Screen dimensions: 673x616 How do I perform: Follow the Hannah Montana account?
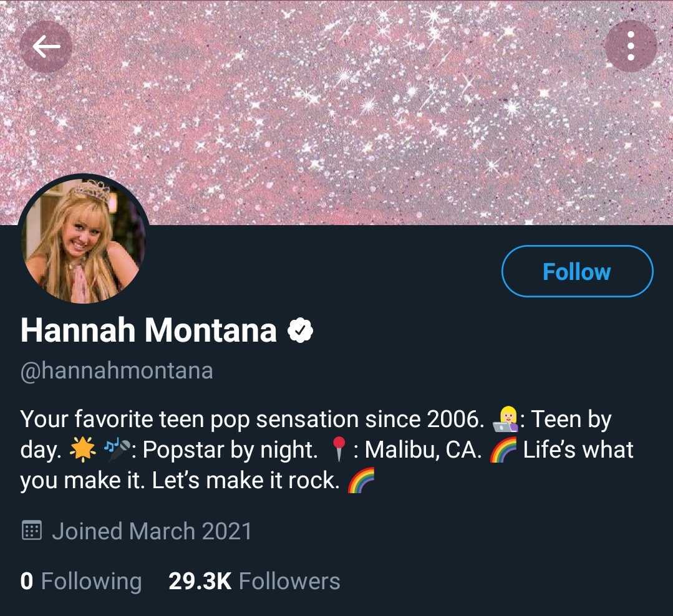coord(577,272)
